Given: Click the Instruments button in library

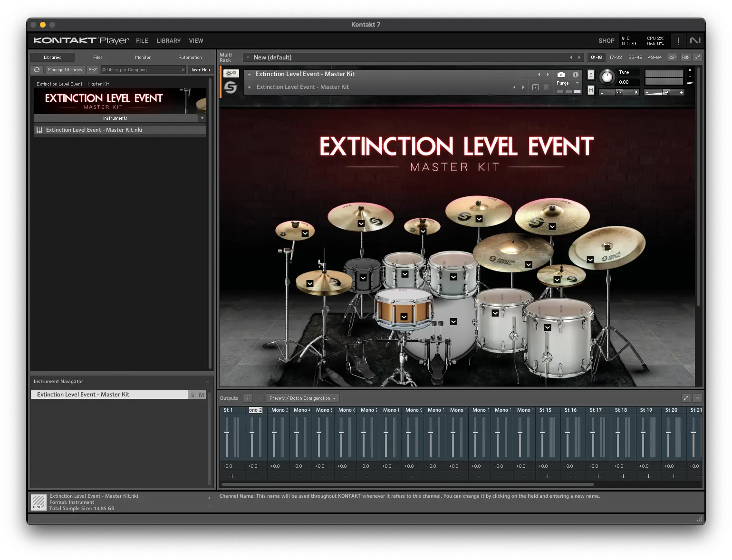Looking at the screenshot, I should tap(116, 118).
